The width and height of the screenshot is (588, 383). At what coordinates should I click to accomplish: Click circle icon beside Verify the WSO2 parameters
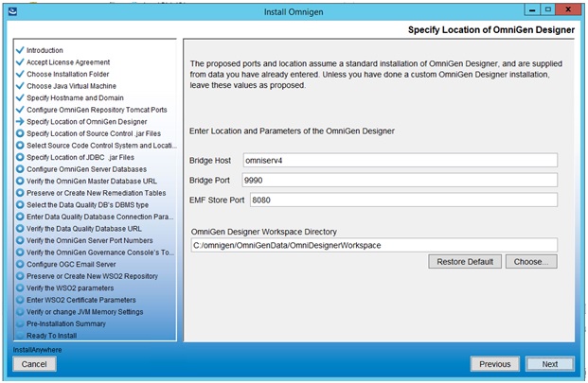coord(20,287)
